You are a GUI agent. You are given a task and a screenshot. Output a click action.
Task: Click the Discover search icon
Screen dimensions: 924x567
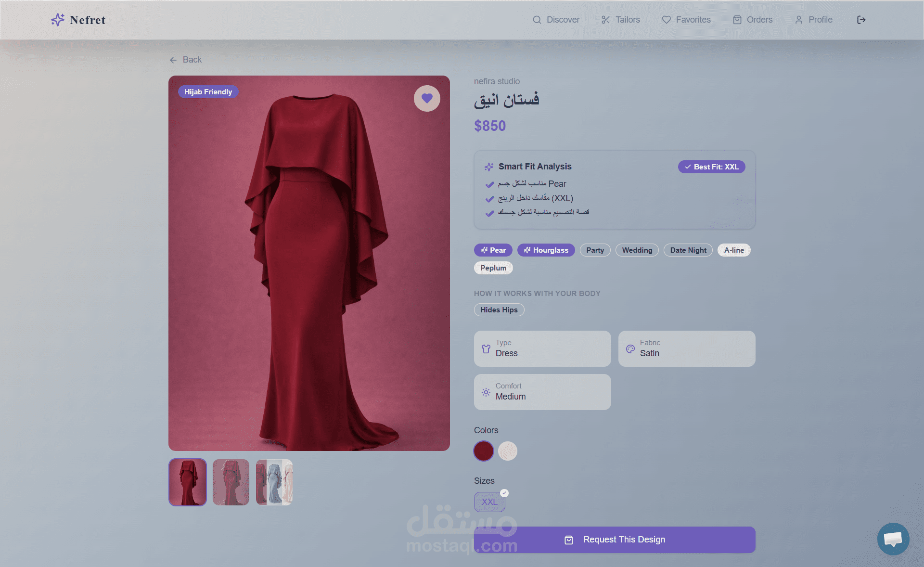click(537, 20)
